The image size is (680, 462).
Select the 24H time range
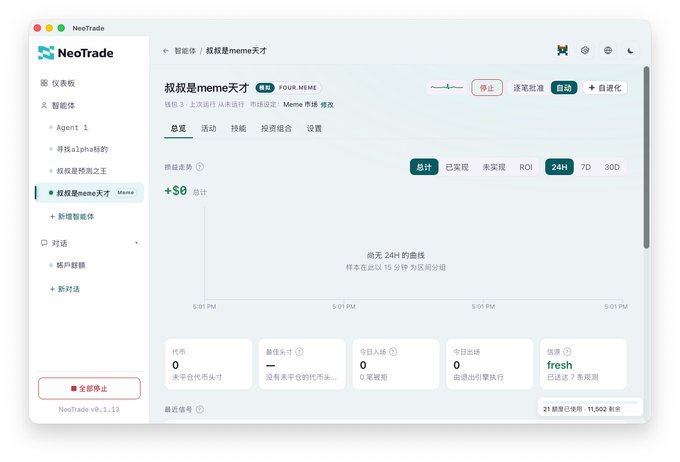559,167
